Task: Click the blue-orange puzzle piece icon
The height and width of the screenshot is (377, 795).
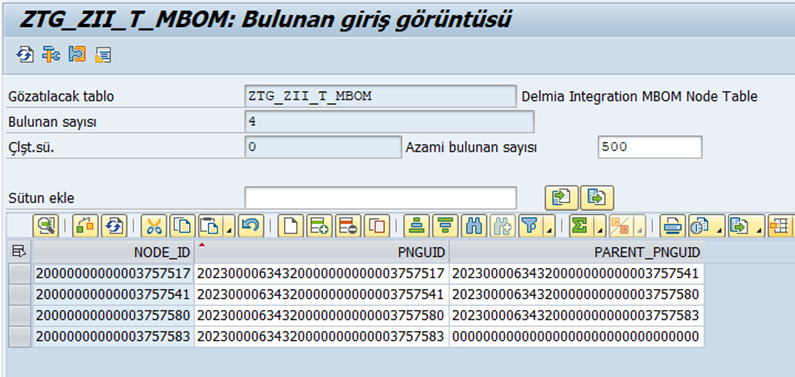Action: pos(77,54)
